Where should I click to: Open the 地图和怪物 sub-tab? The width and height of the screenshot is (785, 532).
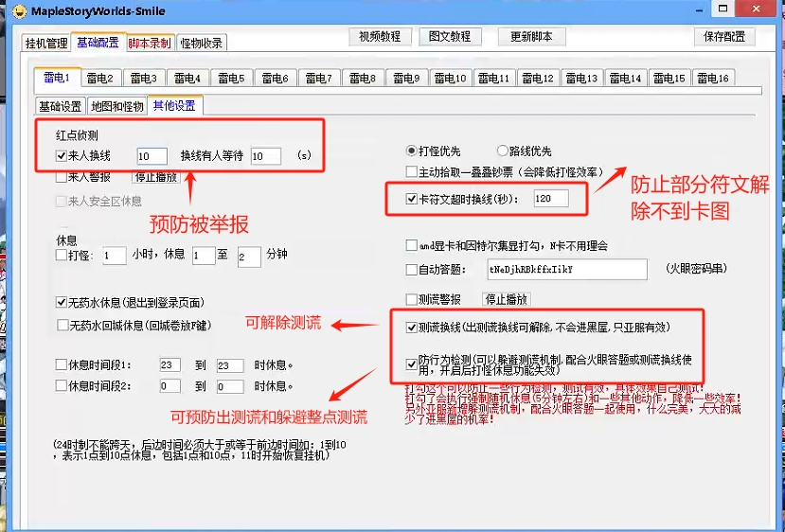pyautogui.click(x=117, y=106)
